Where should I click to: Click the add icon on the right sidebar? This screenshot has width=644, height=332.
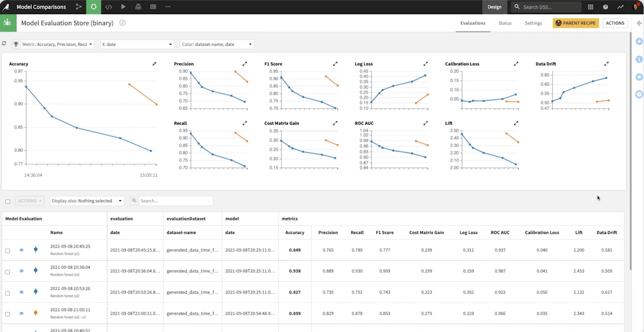639,41
